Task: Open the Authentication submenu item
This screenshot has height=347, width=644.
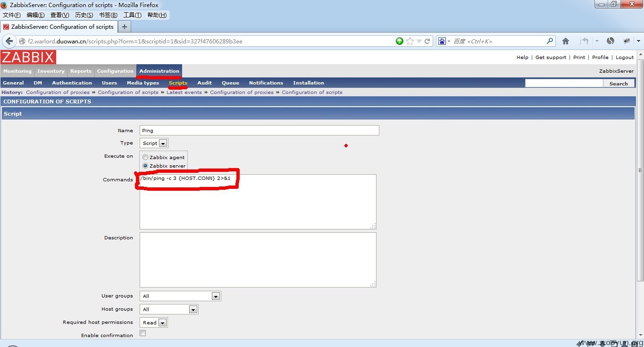Action: tap(72, 83)
